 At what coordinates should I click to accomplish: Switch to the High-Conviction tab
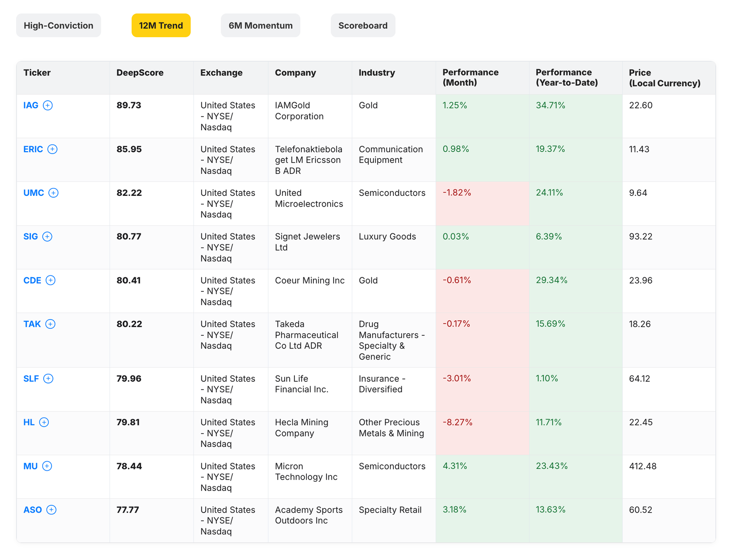pyautogui.click(x=58, y=25)
